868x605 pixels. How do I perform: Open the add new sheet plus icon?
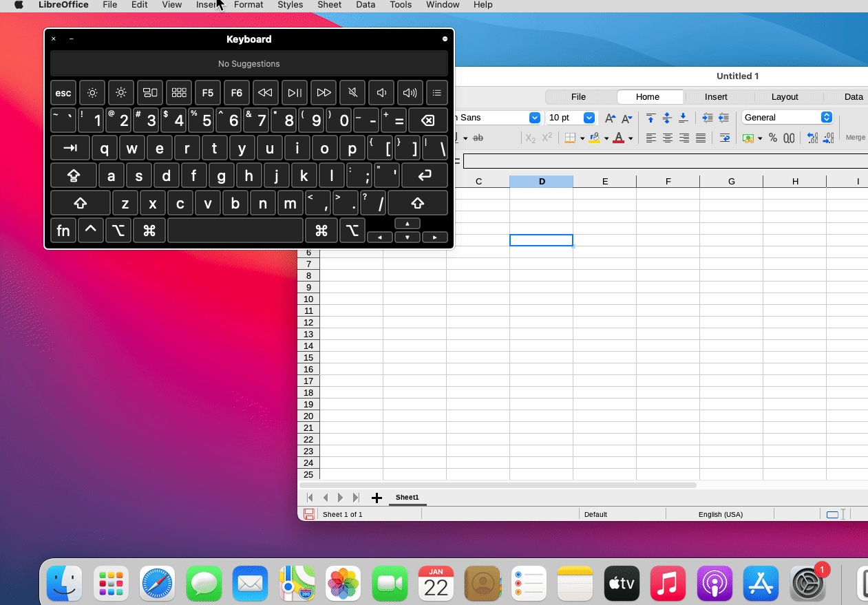pos(376,497)
